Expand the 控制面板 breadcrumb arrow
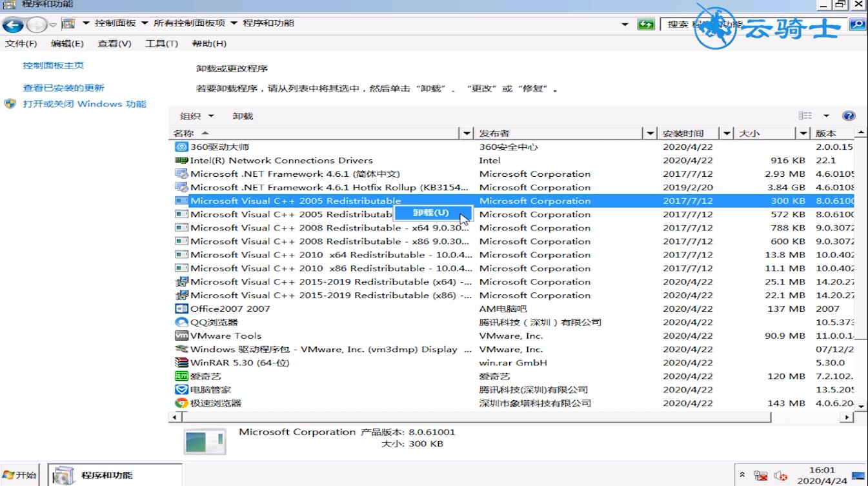This screenshot has height=486, width=868. (x=145, y=23)
